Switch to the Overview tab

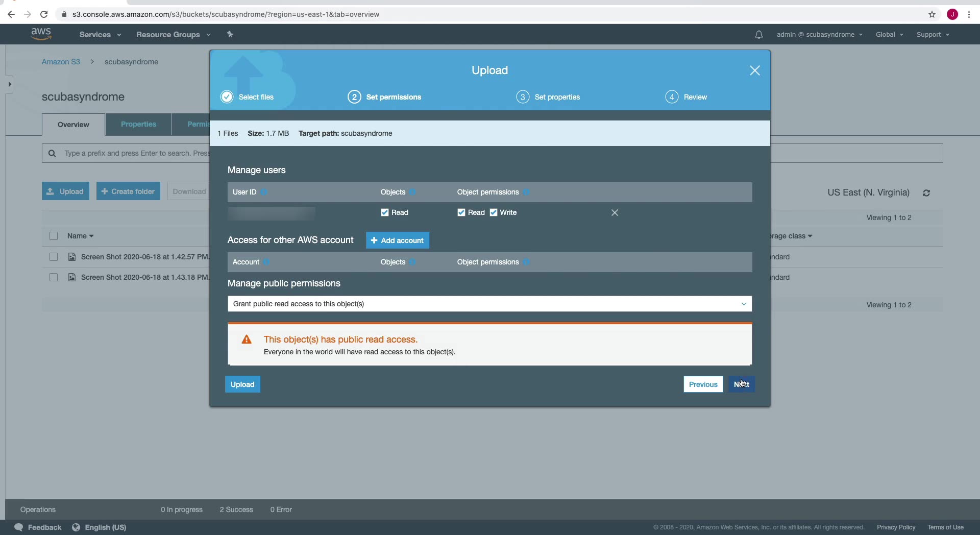click(73, 125)
